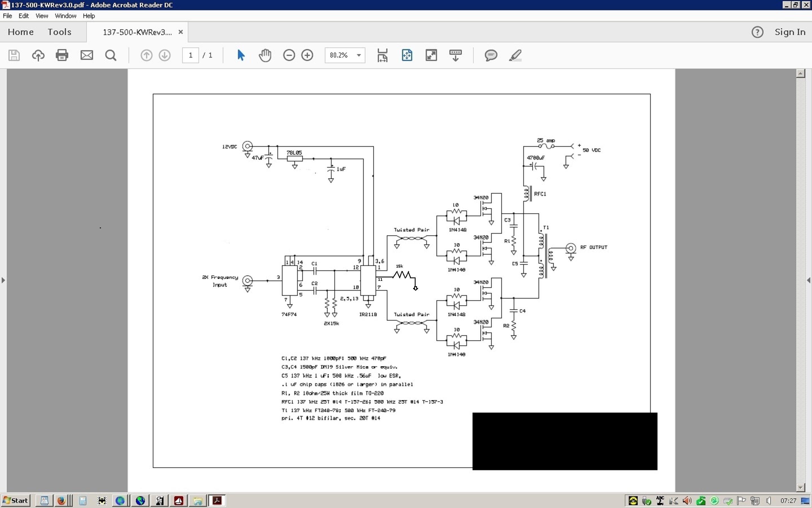The height and width of the screenshot is (508, 812).
Task: Click the Save file icon
Action: click(14, 55)
